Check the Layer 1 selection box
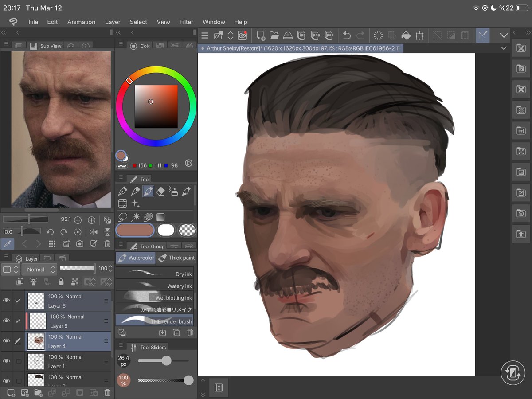 click(x=19, y=361)
